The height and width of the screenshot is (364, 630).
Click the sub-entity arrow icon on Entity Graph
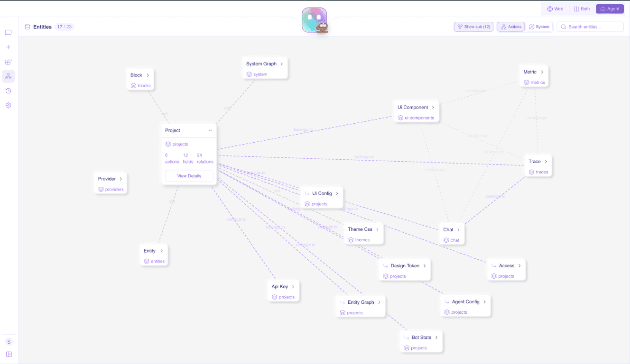click(343, 302)
